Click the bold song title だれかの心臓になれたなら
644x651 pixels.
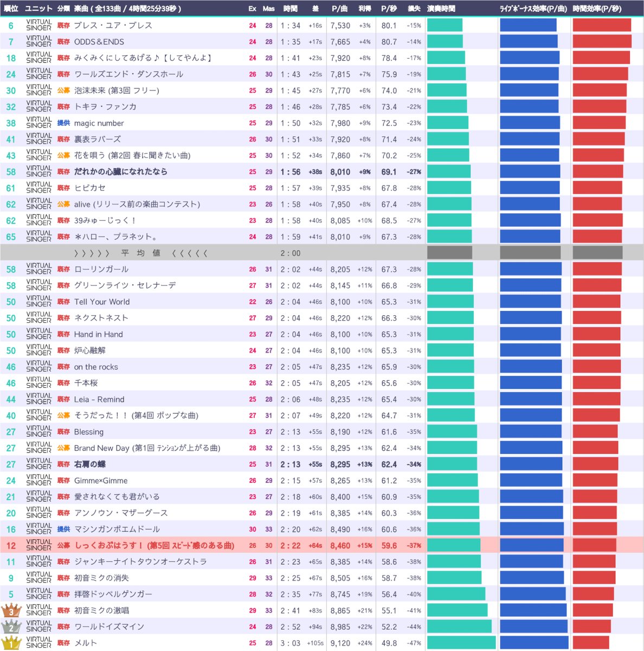[121, 171]
